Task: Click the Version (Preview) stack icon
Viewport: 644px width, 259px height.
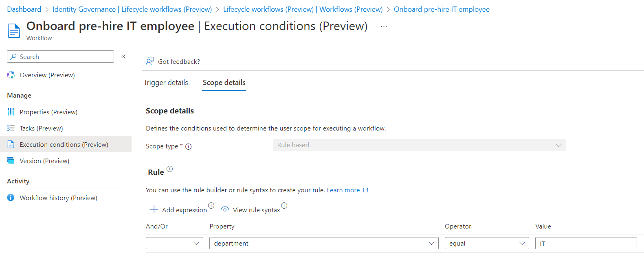Action: (x=11, y=161)
